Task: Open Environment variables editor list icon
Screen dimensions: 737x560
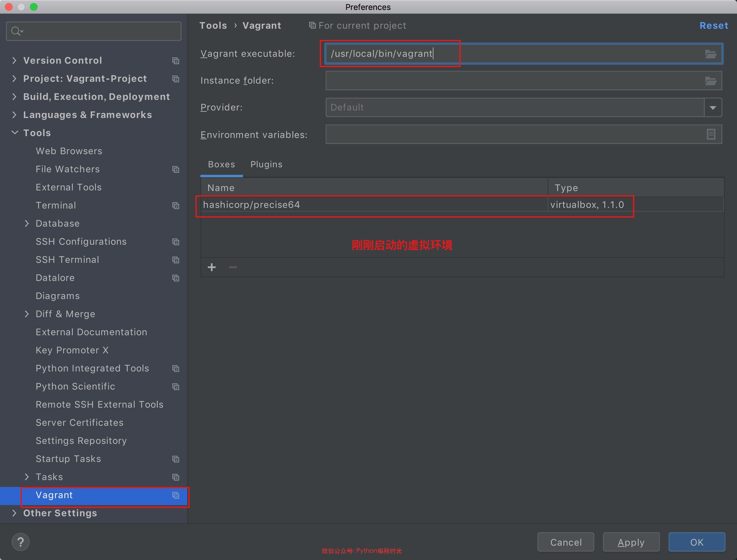Action: tap(711, 134)
